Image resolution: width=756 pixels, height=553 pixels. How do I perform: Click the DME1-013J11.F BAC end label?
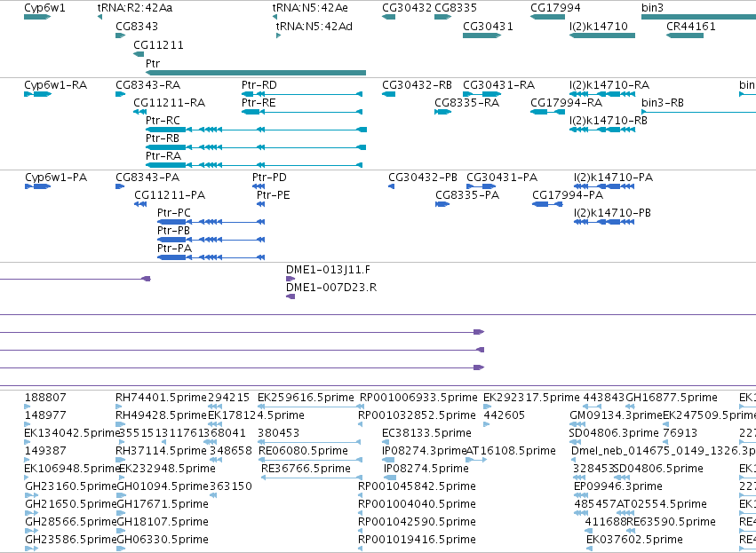tap(329, 270)
